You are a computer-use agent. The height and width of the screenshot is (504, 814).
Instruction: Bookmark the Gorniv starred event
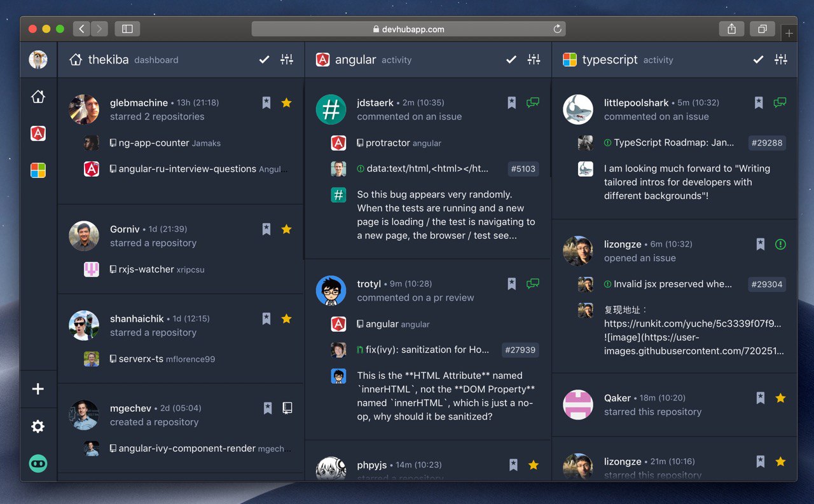(266, 229)
